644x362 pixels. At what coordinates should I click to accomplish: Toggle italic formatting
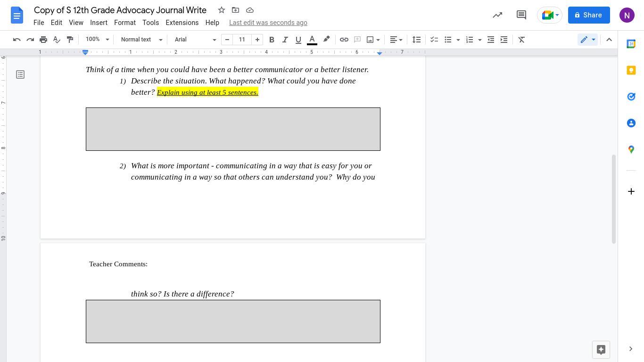coord(285,40)
